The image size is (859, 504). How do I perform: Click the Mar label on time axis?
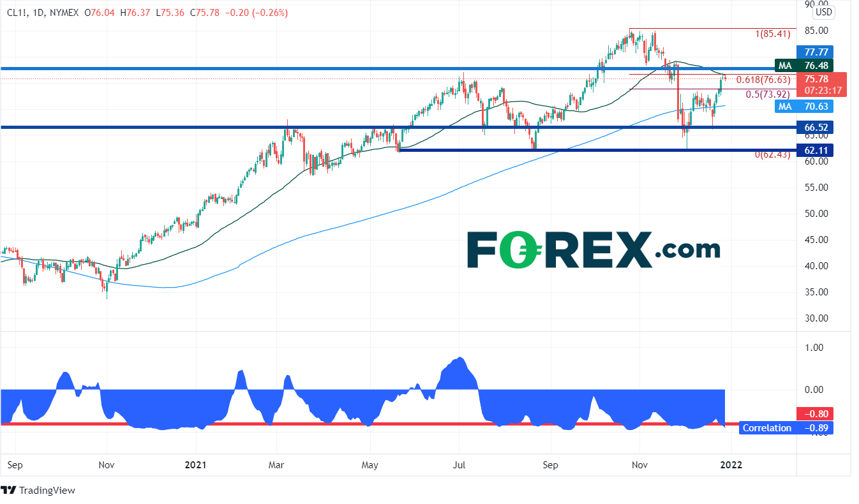click(x=276, y=465)
